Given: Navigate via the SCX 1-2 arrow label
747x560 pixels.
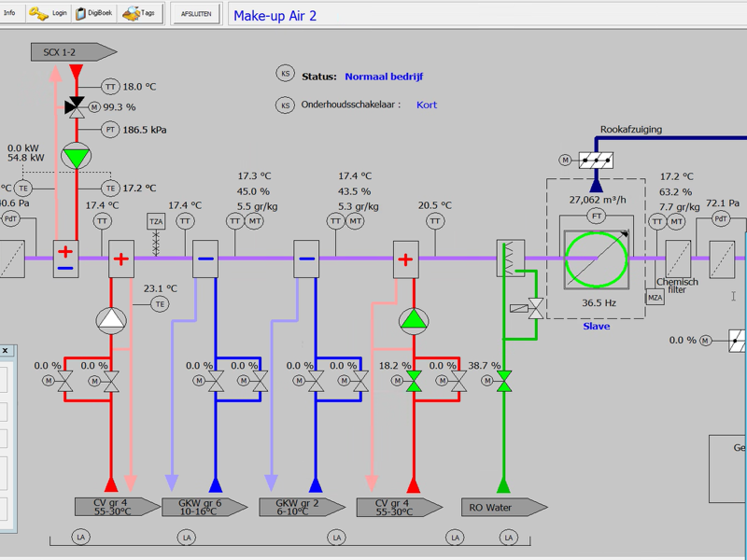Looking at the screenshot, I should click(x=73, y=52).
